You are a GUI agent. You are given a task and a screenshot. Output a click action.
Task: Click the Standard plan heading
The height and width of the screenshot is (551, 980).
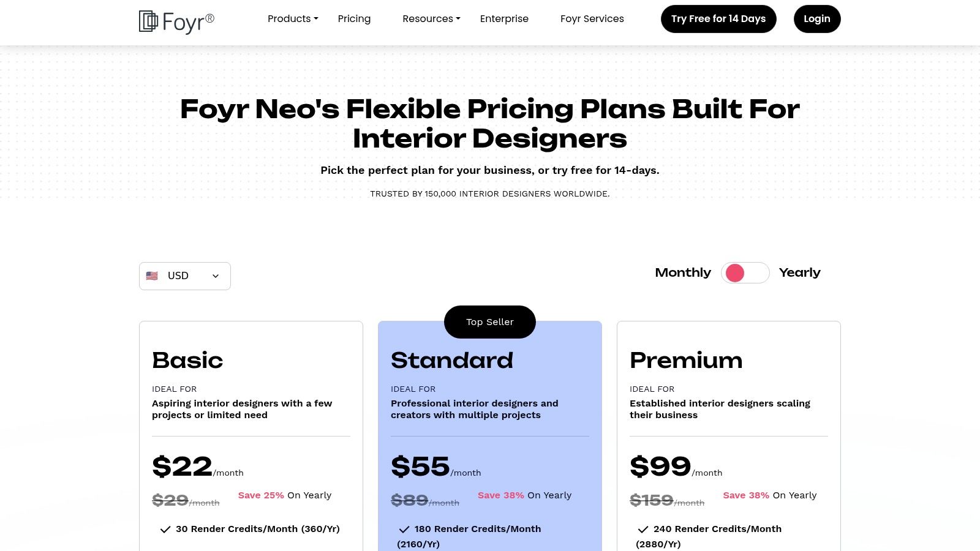[452, 361]
